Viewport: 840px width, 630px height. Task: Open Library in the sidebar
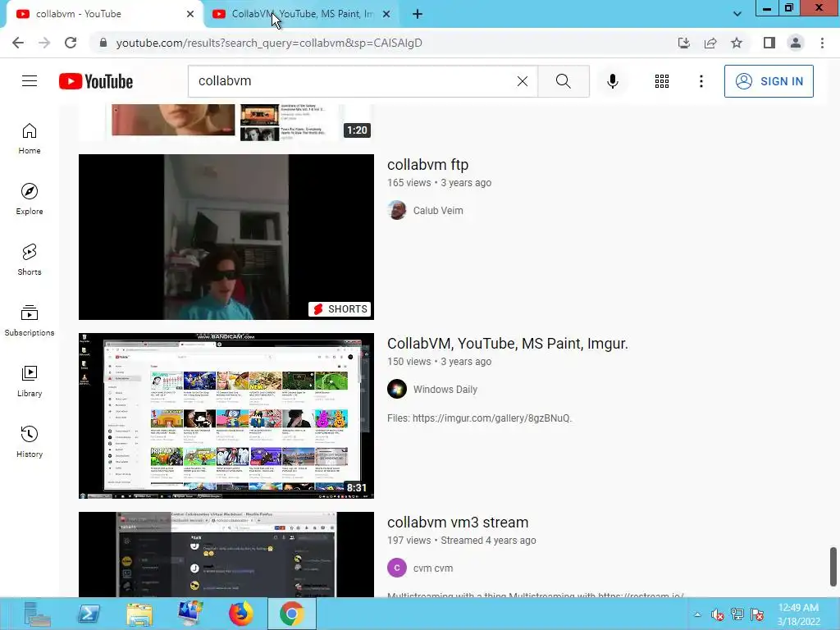tap(30, 381)
